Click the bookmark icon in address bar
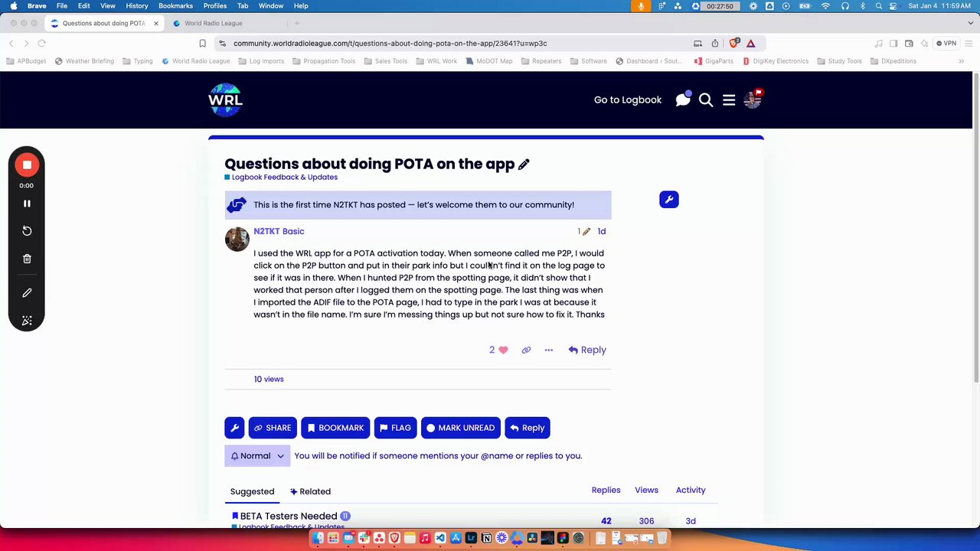The width and height of the screenshot is (980, 551). pos(202,43)
